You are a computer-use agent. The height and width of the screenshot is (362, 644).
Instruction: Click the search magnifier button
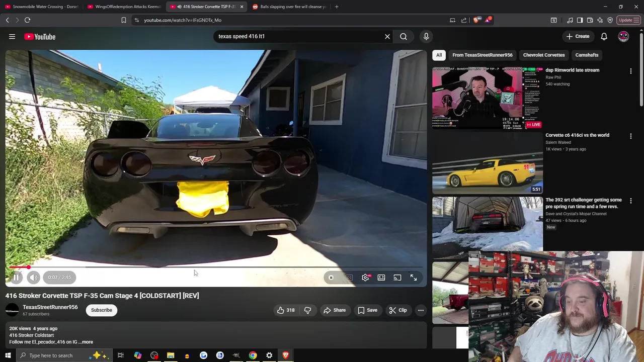coord(404,36)
